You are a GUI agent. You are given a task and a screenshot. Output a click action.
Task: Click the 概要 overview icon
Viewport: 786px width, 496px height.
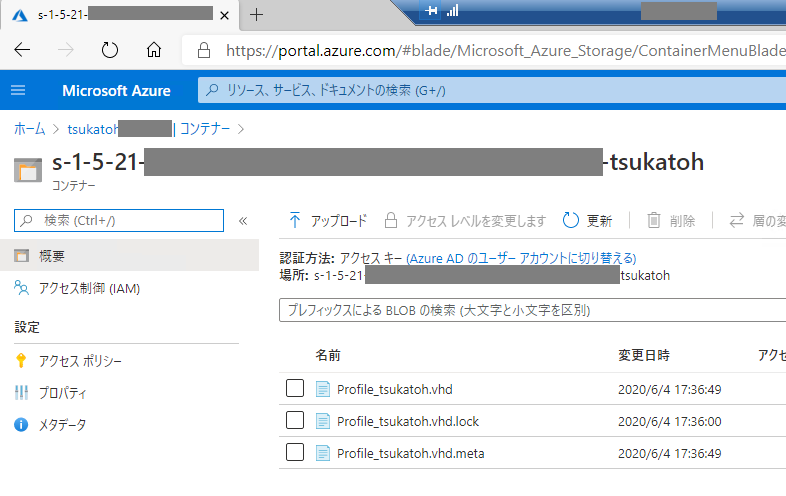(x=21, y=256)
